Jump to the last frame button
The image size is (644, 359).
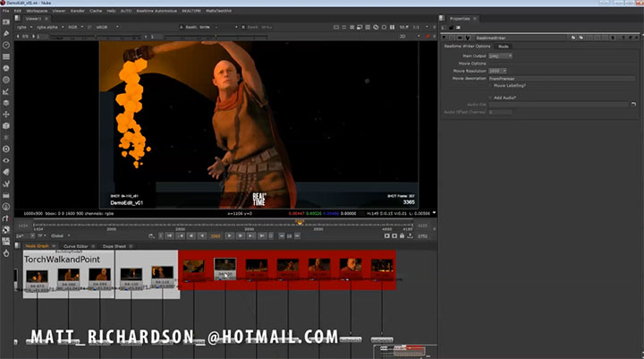click(x=261, y=236)
